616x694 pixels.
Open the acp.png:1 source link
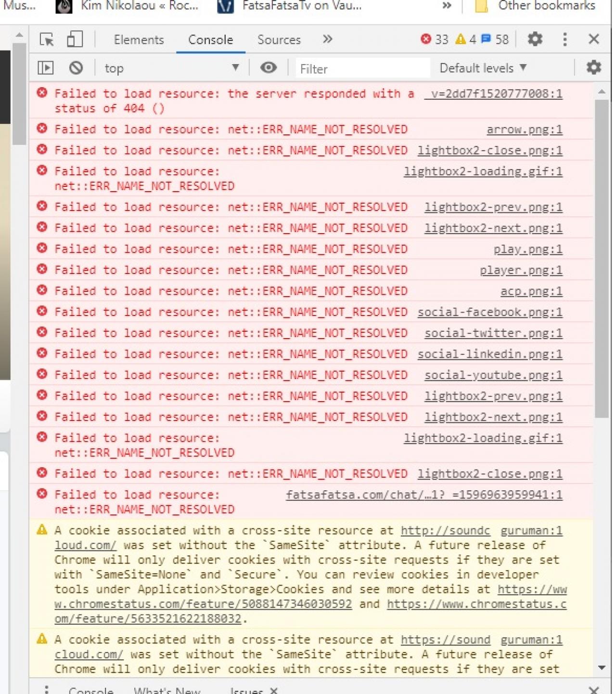pos(531,291)
